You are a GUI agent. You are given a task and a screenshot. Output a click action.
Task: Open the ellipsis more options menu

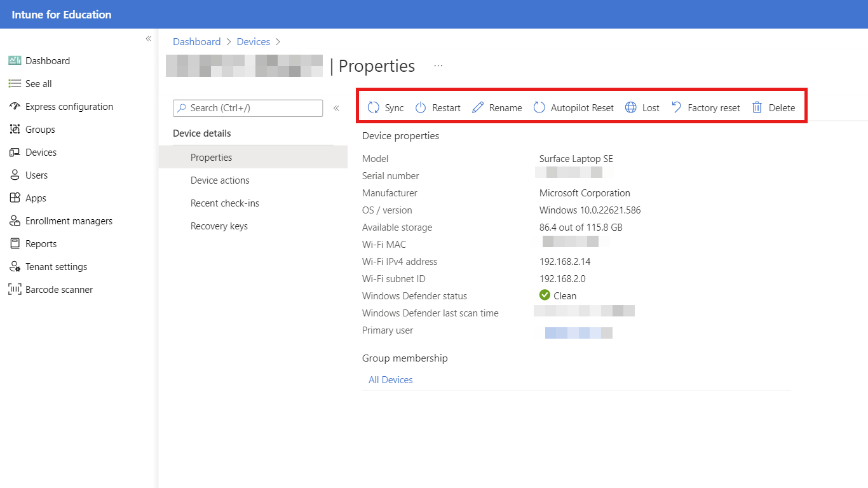pos(438,65)
